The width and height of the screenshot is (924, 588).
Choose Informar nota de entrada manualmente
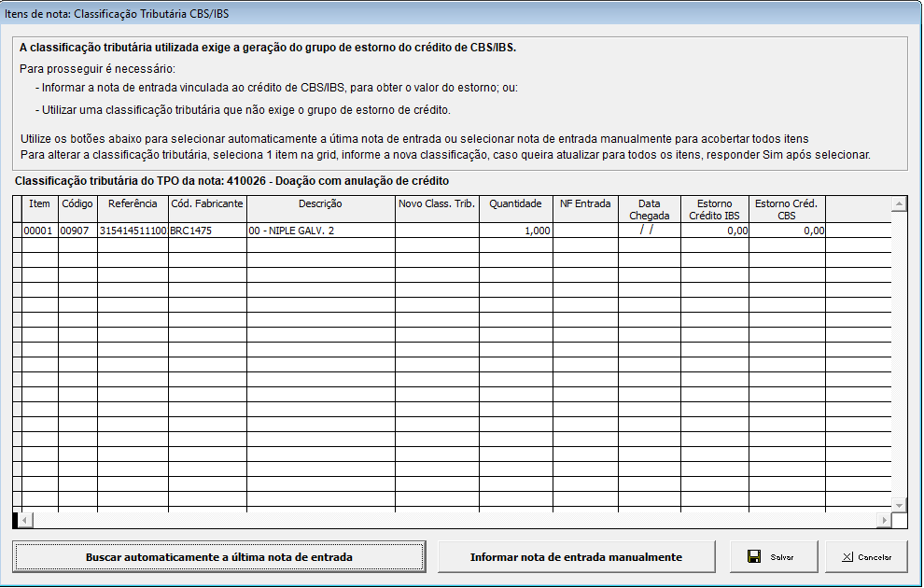pos(576,557)
